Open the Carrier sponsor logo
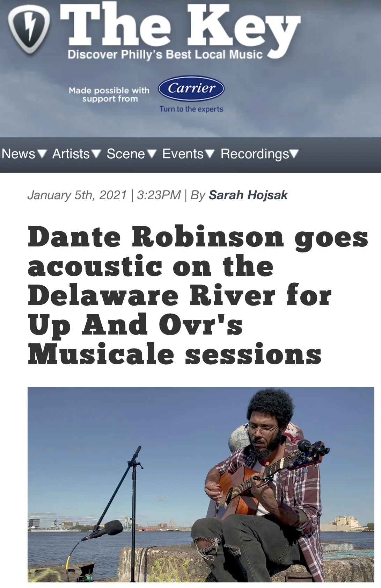Viewport: 381px width, 588px height. pos(191,88)
